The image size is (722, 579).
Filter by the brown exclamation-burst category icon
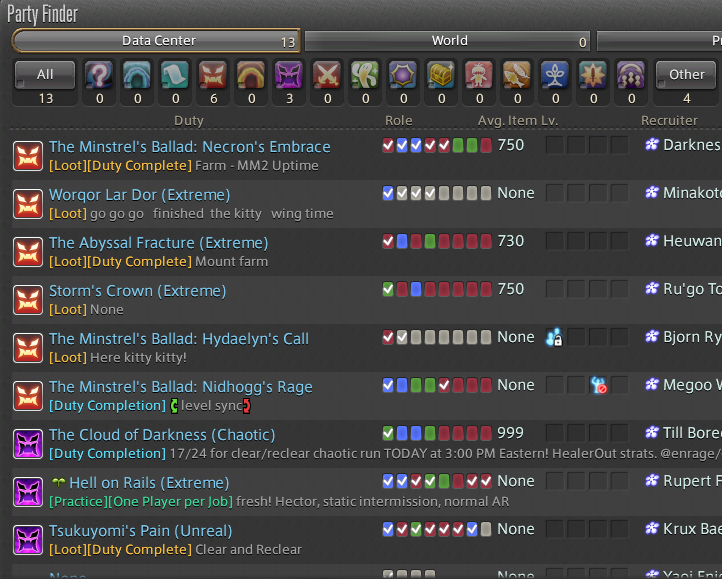tap(593, 74)
